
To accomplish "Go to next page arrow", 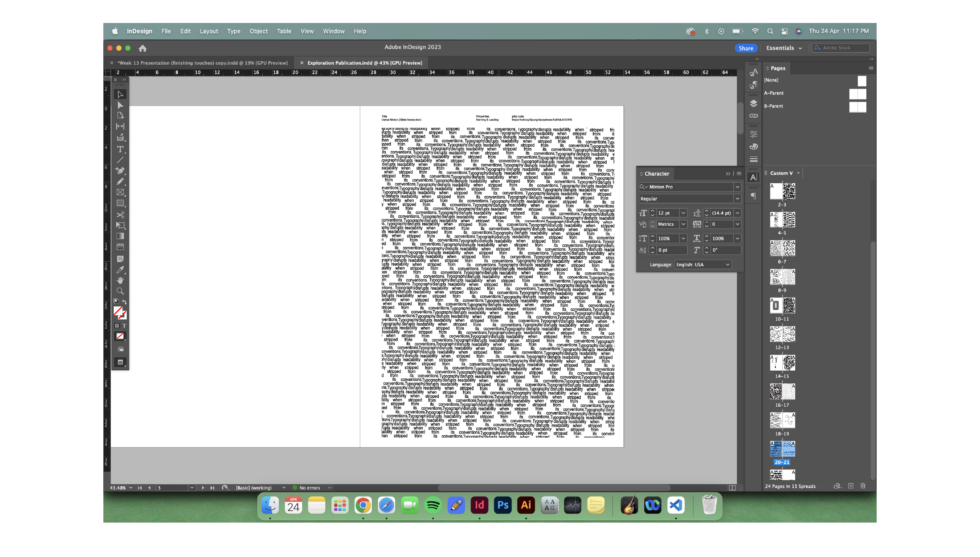I will [203, 488].
